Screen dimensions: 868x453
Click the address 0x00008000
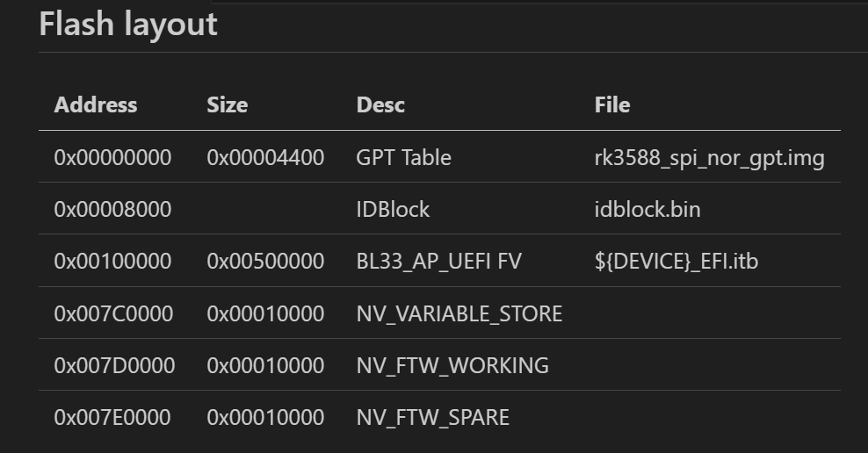(112, 210)
